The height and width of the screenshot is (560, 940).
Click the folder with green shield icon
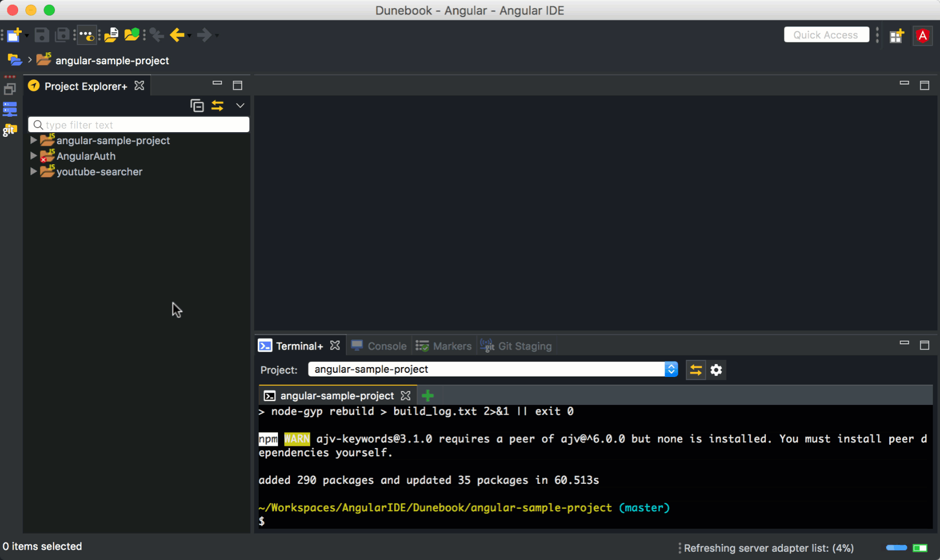click(132, 35)
